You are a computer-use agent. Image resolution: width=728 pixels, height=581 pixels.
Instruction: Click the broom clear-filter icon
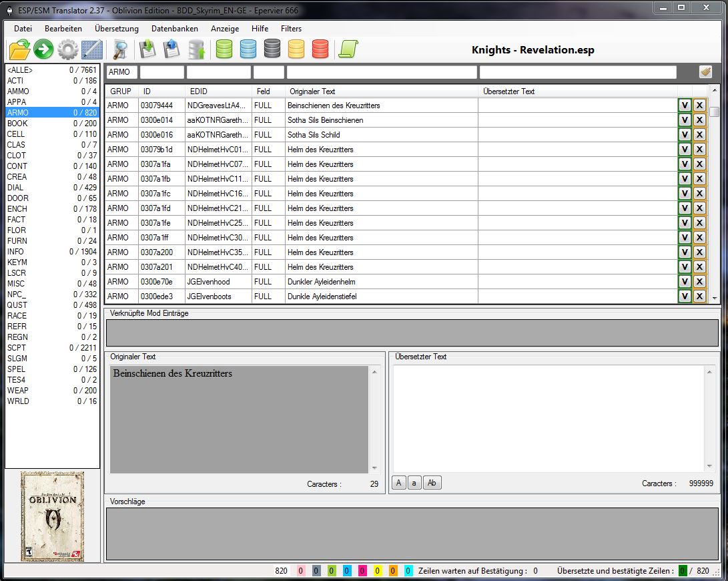point(705,71)
